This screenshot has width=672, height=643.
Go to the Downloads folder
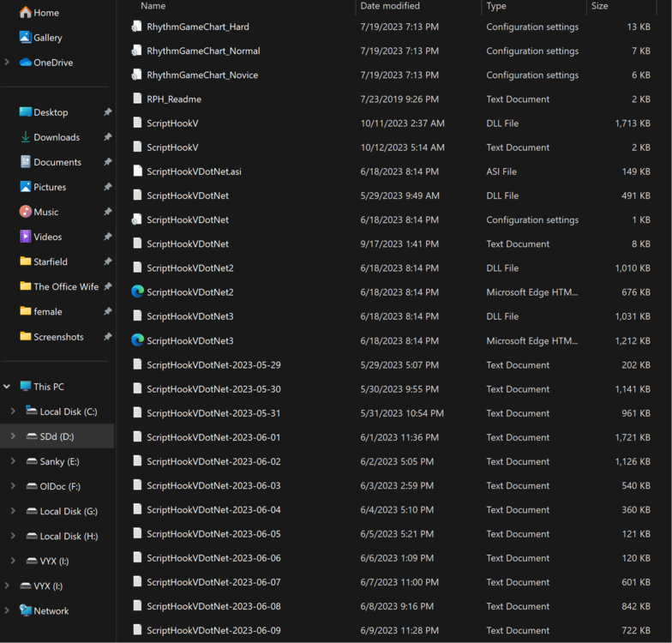[x=50, y=137]
